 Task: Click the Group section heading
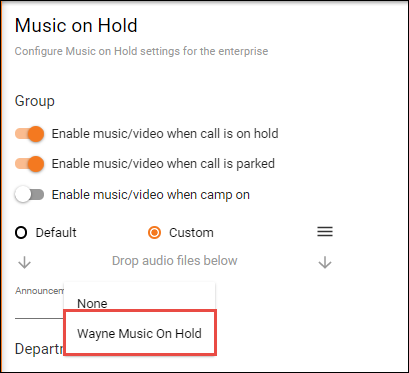[x=35, y=101]
